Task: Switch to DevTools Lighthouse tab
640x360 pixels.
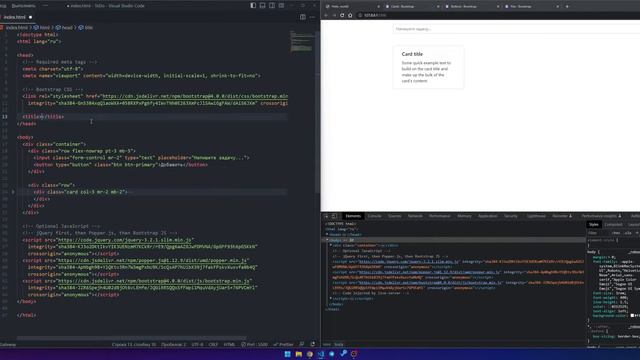Action: coord(536,216)
